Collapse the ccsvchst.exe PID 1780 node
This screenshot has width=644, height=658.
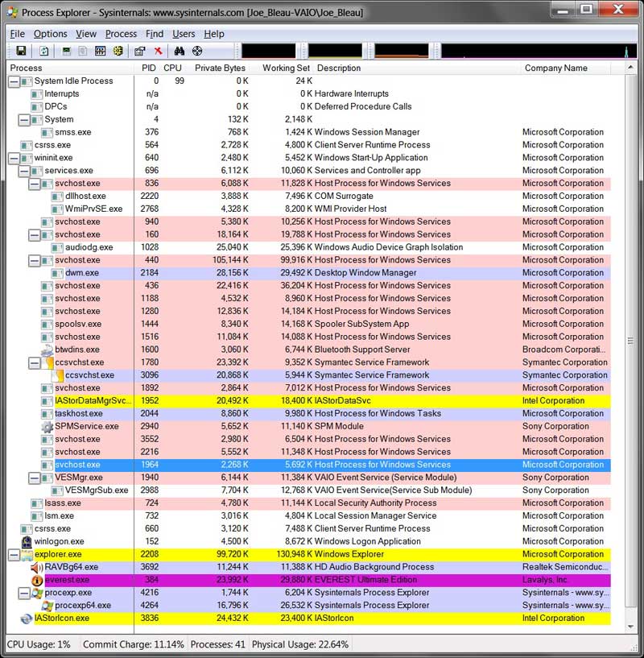(x=35, y=362)
